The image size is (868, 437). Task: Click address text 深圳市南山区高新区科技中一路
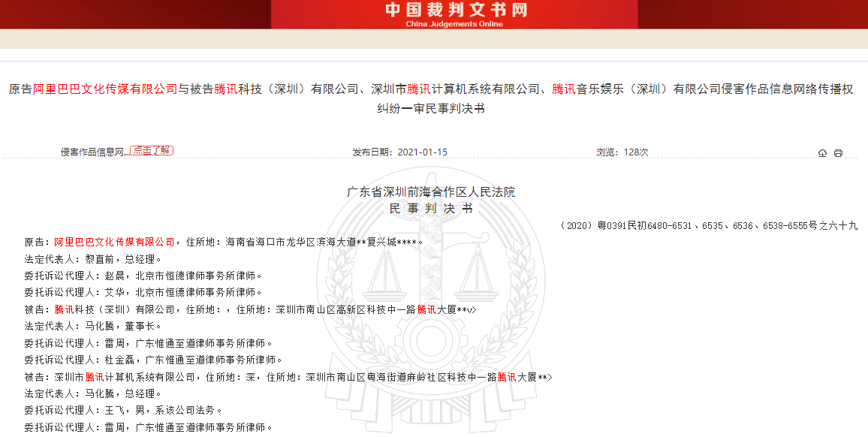(345, 309)
